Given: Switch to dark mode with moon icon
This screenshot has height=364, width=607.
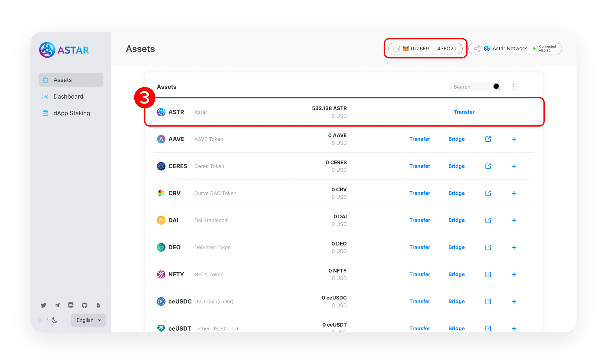Looking at the screenshot, I should point(54,320).
